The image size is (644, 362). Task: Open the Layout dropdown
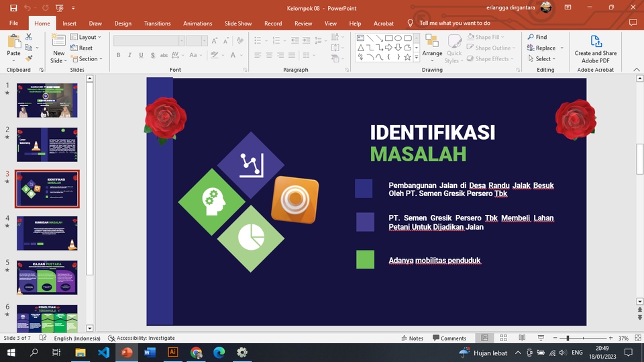pos(85,37)
